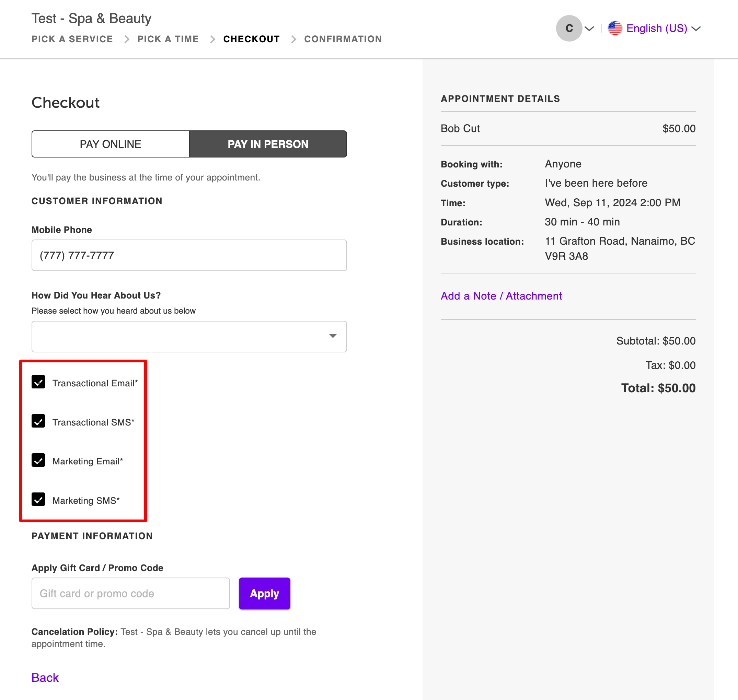The height and width of the screenshot is (700, 738).
Task: Open the Add a Note / Attachment link
Action: coord(501,296)
